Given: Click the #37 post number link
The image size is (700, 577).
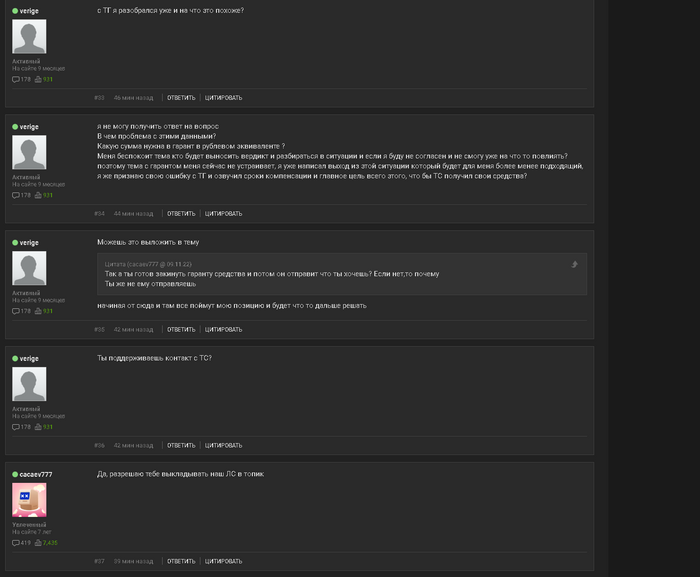Looking at the screenshot, I should 100,561.
